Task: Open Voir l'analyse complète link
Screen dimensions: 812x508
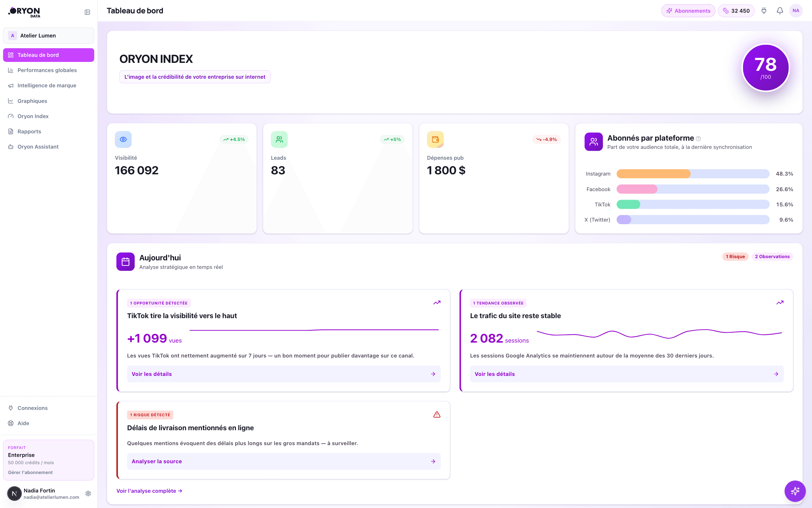Action: tap(149, 491)
